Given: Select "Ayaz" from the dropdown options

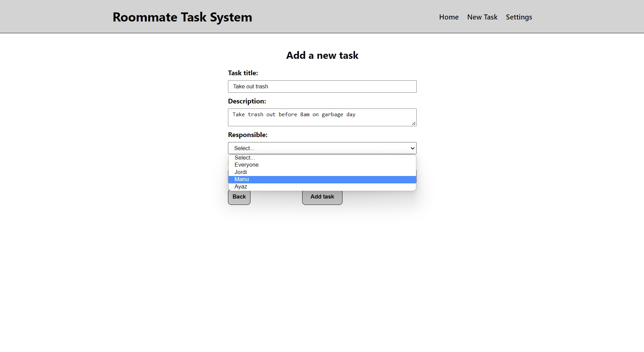Looking at the screenshot, I should 241,186.
